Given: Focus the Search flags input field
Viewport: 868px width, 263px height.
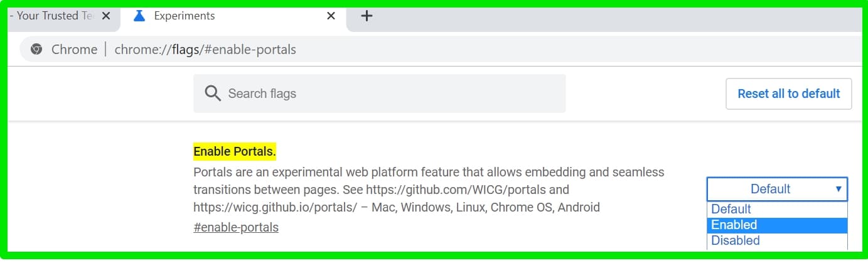Looking at the screenshot, I should pos(379,94).
